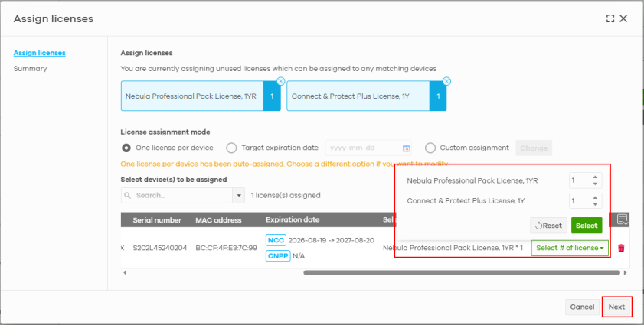Click MAC address BC:CF:4F:E3:7C:99
Viewport: 644px width, 325px height.
tap(227, 248)
